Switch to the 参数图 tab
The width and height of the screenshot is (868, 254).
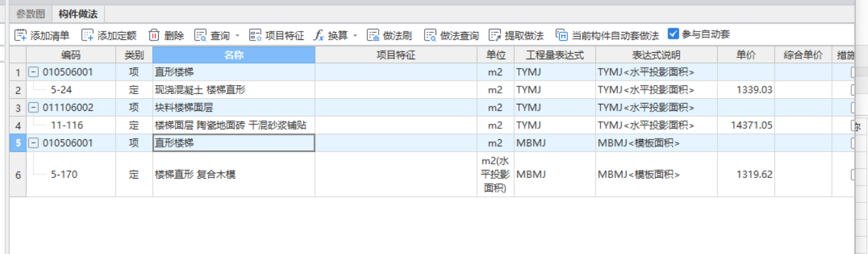31,14
